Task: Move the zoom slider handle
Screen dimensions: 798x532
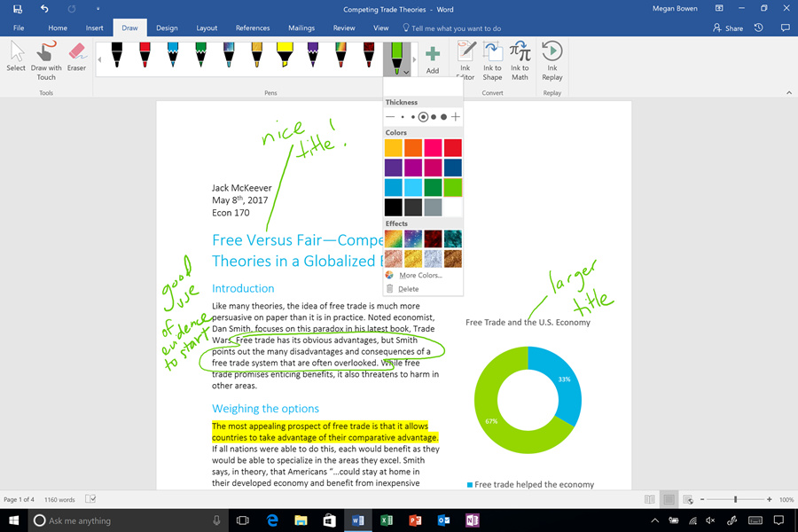Action: pyautogui.click(x=735, y=499)
